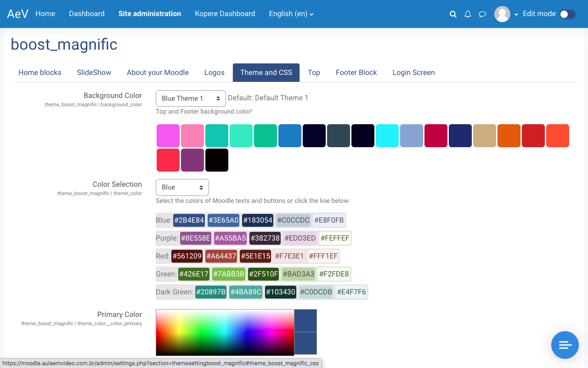
Task: Switch to the Logos tab
Action: (x=214, y=73)
